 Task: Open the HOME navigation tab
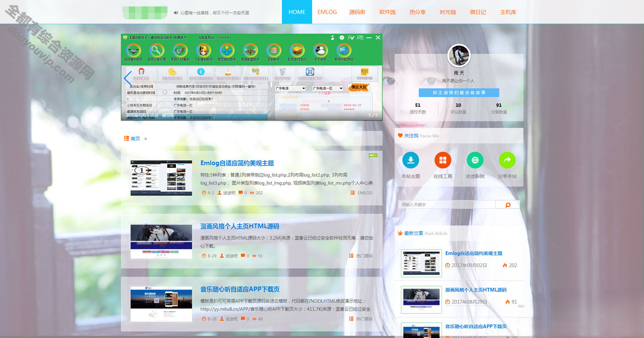click(297, 12)
